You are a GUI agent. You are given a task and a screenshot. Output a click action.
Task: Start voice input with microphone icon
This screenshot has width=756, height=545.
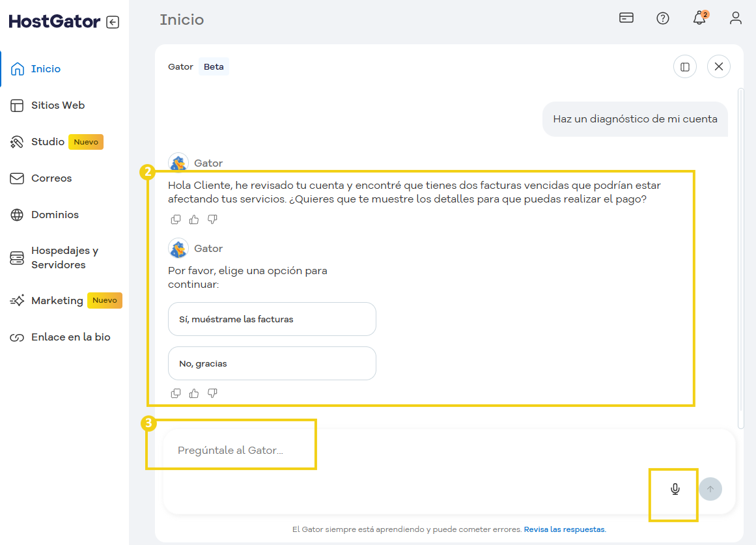point(675,489)
